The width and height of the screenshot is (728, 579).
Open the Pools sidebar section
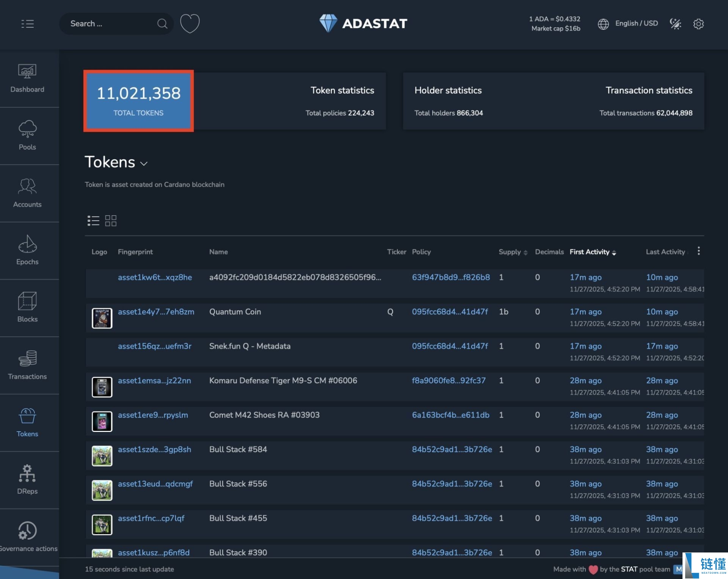tap(27, 136)
